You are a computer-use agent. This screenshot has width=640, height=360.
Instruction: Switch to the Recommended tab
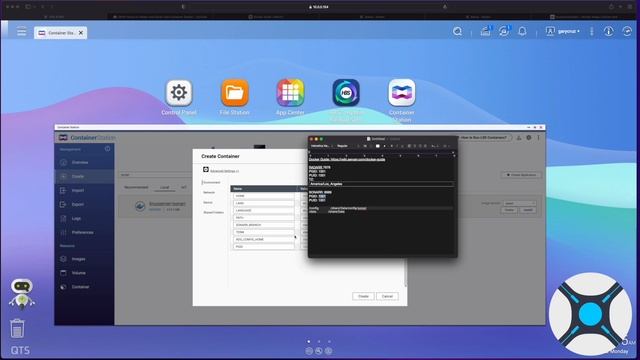tap(136, 187)
